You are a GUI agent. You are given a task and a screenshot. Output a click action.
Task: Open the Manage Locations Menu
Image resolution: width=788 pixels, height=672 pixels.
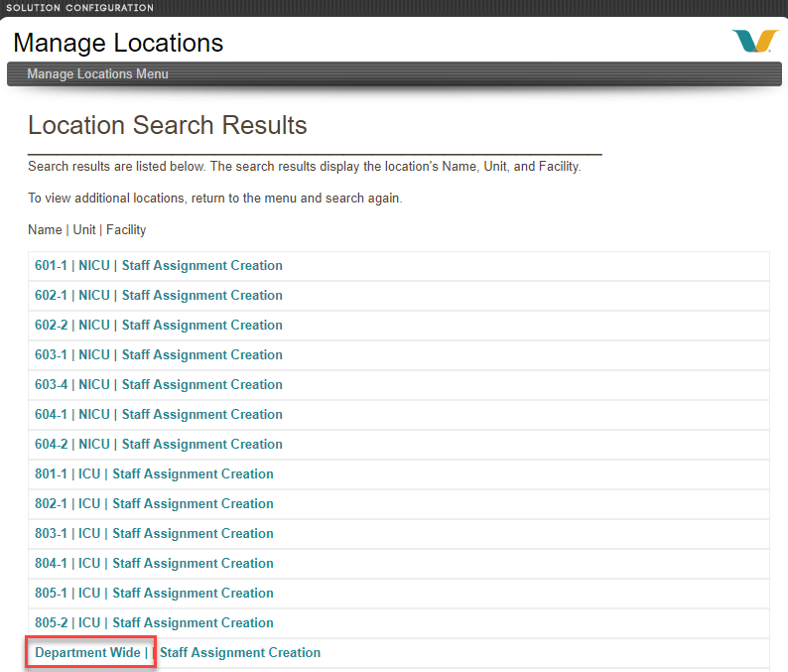(97, 73)
